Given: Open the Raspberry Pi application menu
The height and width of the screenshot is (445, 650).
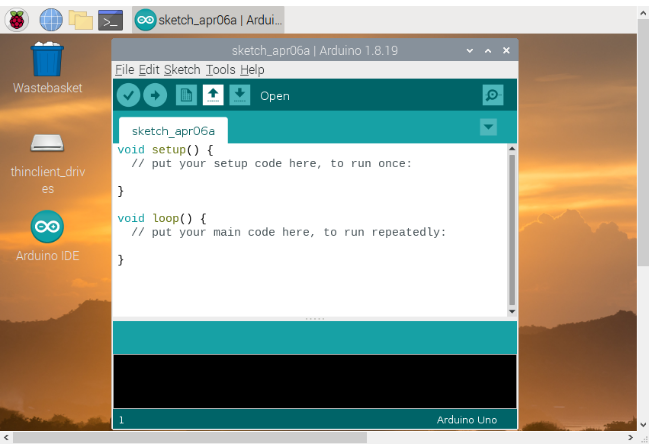Looking at the screenshot, I should click(19, 19).
